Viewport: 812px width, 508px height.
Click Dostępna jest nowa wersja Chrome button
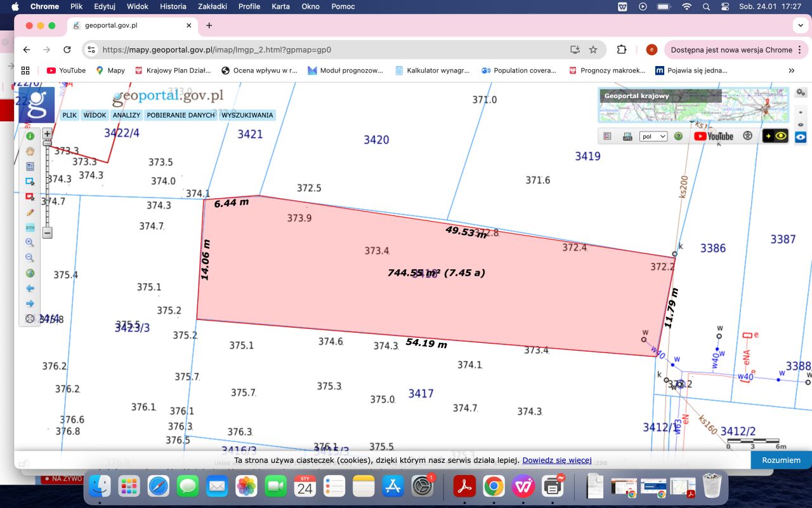pos(736,50)
